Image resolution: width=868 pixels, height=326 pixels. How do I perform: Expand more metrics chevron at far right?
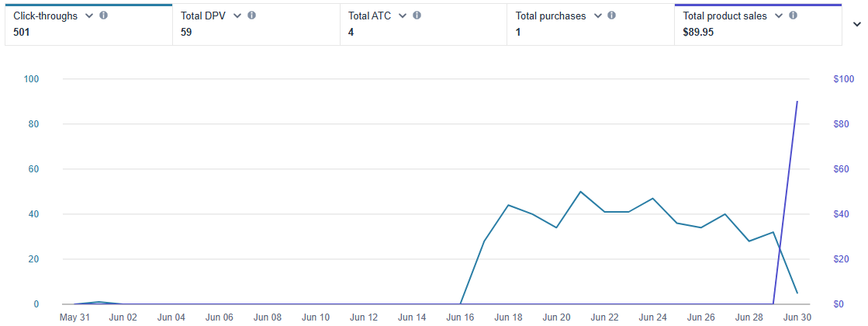point(856,24)
